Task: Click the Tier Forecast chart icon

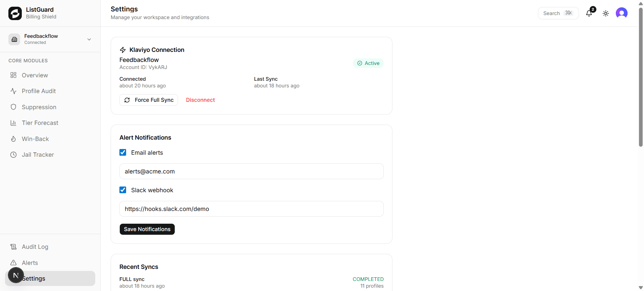Action: [x=13, y=123]
